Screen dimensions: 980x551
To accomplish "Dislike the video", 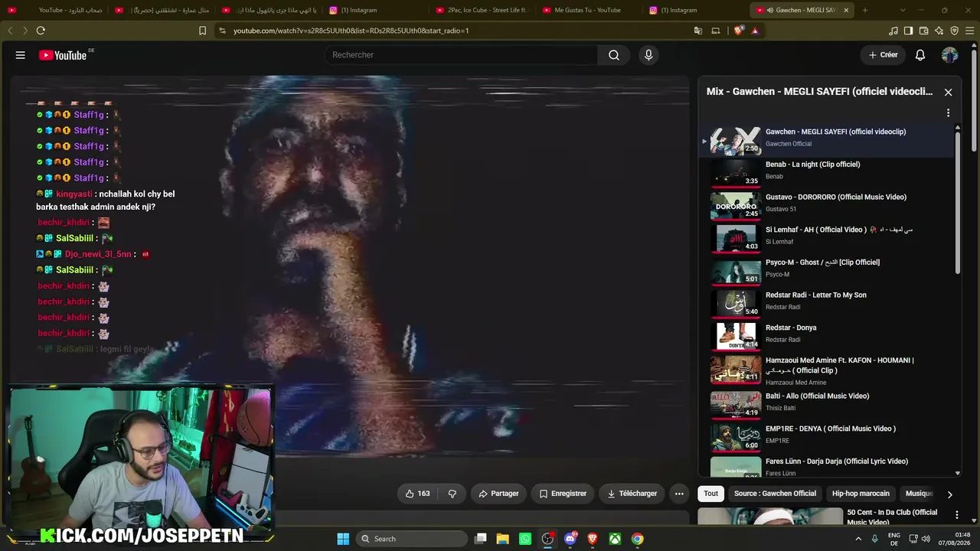I will pyautogui.click(x=452, y=494).
